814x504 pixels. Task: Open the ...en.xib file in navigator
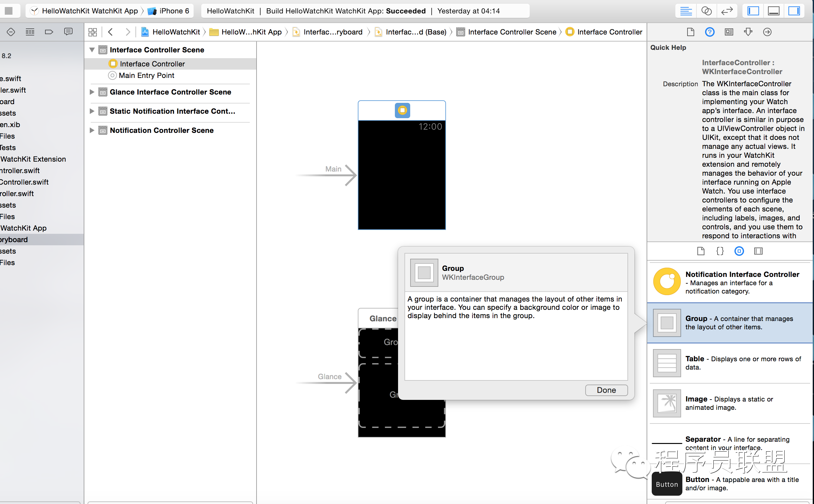42,125
